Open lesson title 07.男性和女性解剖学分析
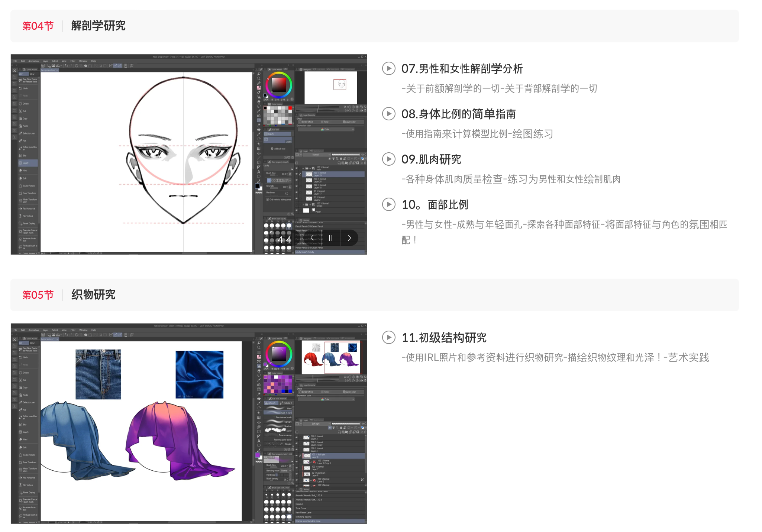This screenshot has height=532, width=762. click(462, 69)
